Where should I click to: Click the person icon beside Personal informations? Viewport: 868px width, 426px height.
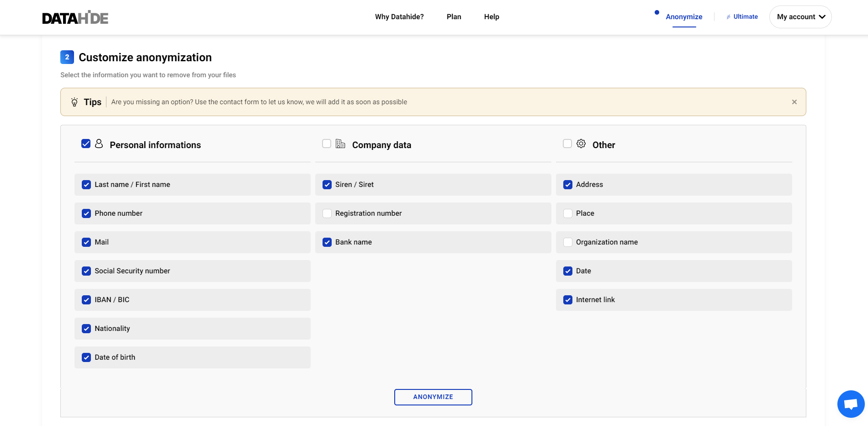coord(99,144)
